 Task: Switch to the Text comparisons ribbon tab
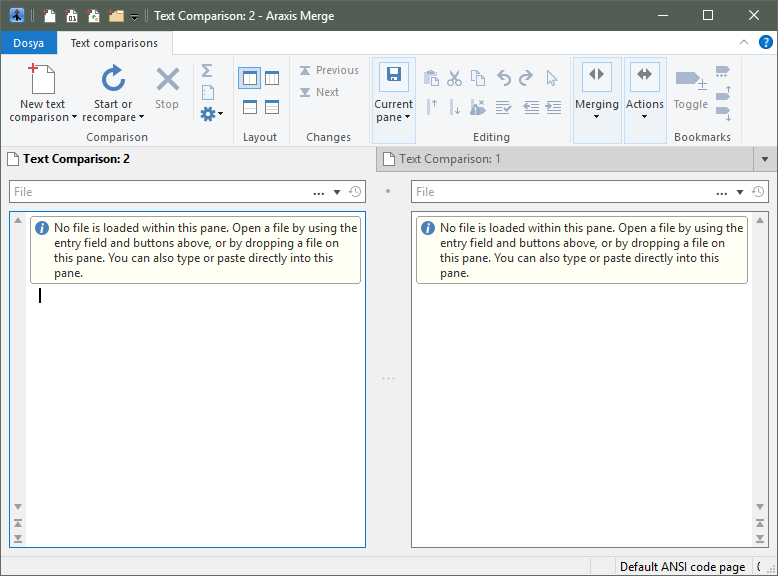click(114, 43)
